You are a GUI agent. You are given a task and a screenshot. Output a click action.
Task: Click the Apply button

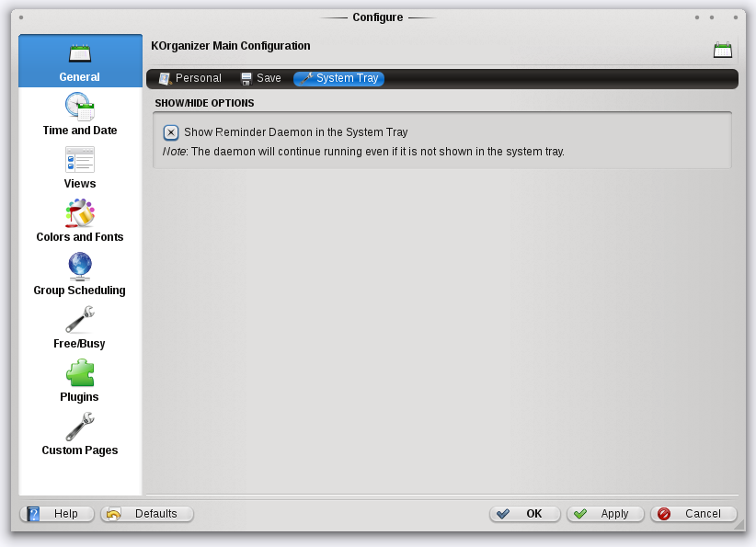(605, 514)
